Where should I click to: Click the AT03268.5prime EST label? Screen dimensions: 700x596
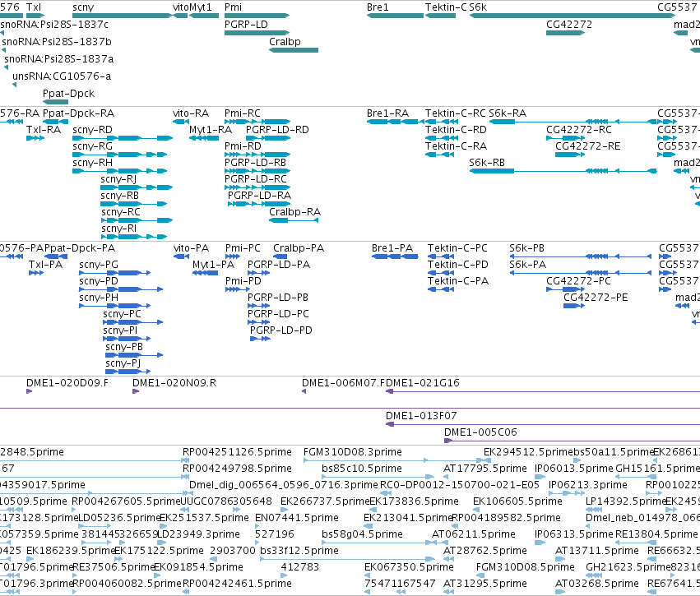pos(597,584)
